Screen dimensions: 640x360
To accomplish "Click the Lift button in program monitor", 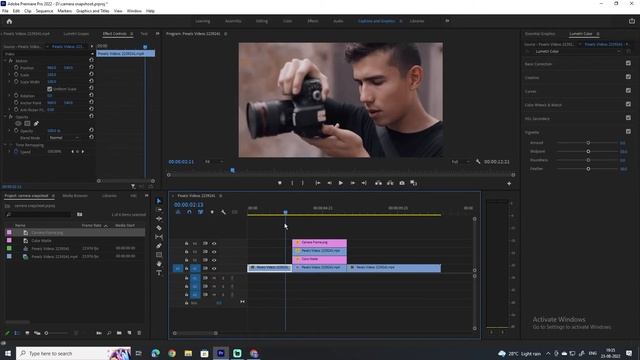I will coord(378,183).
